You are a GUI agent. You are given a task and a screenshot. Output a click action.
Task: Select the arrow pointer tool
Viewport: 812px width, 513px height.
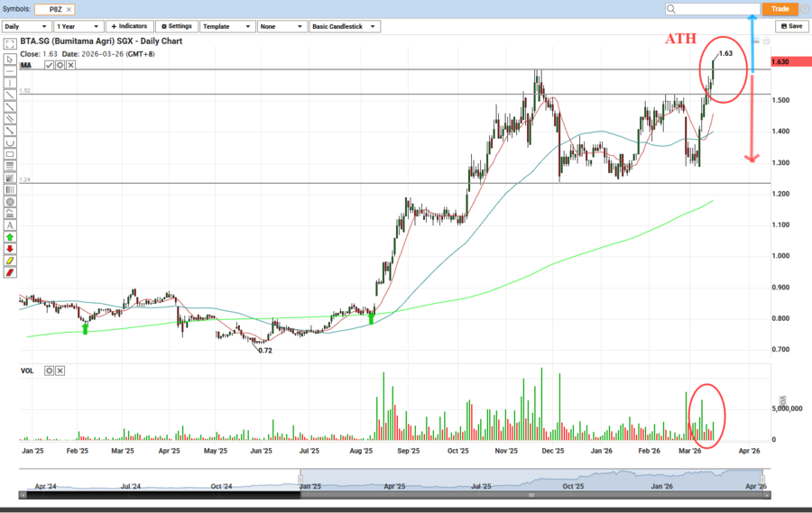10,59
